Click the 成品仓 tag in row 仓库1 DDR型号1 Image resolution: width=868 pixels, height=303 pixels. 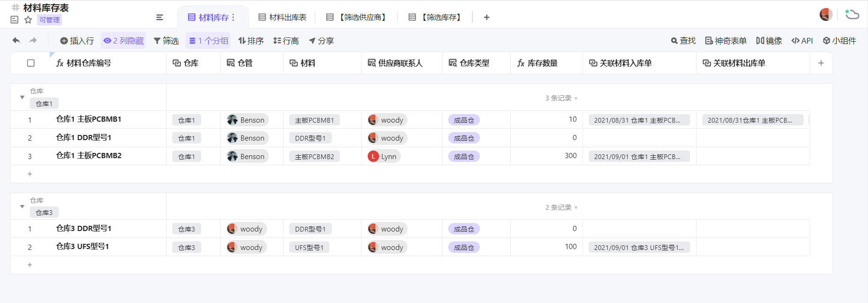click(464, 138)
